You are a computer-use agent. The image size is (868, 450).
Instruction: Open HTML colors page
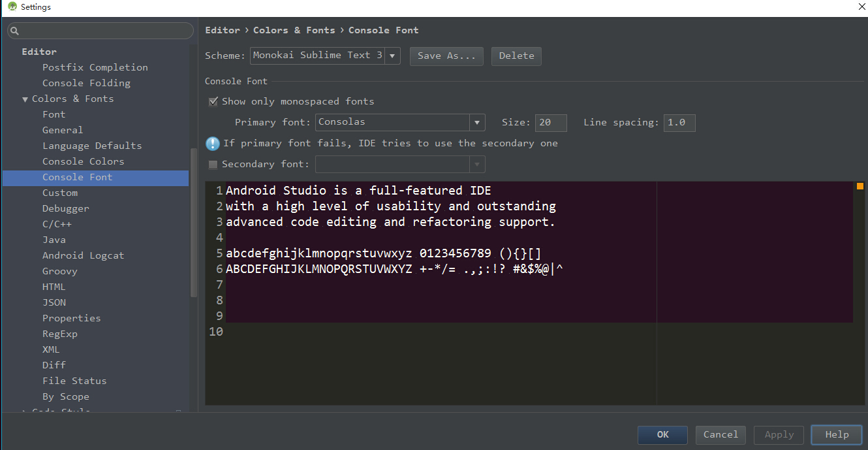(x=54, y=287)
